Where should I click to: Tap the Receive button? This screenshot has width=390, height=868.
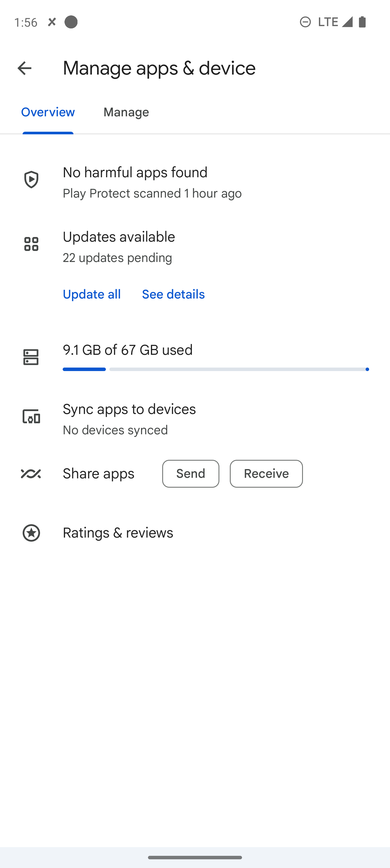[x=266, y=474]
